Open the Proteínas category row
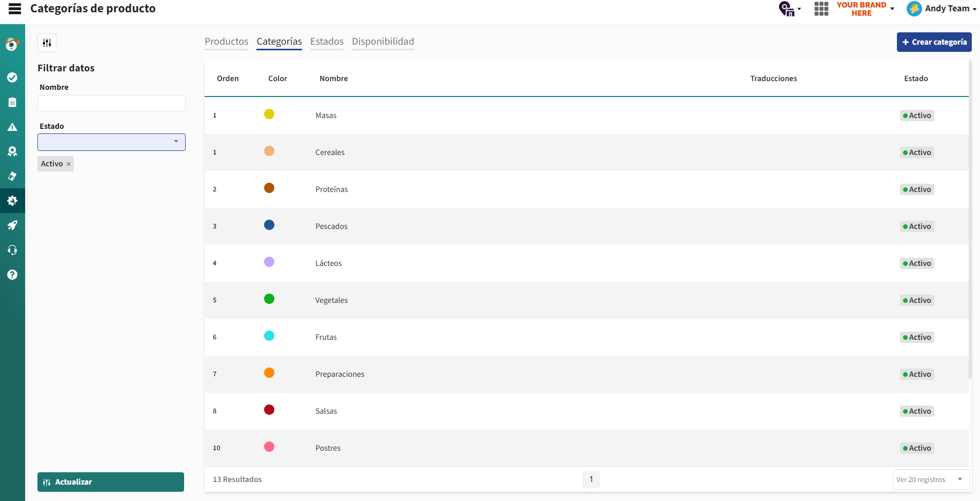This screenshot has height=501, width=980. click(586, 189)
